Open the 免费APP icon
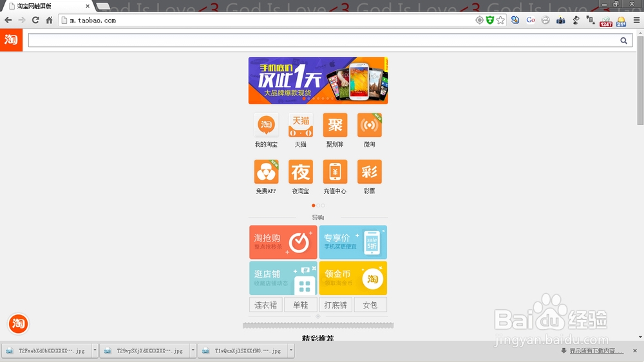The width and height of the screenshot is (644, 362). click(x=266, y=176)
